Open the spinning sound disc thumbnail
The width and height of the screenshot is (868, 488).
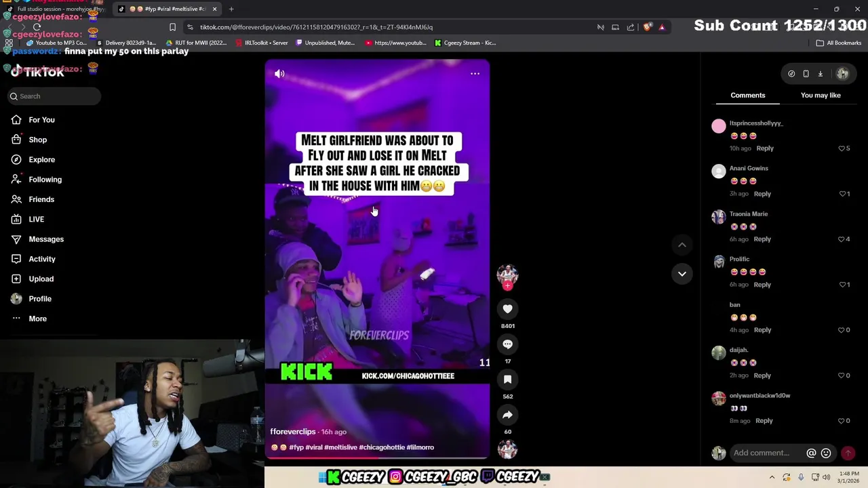507,449
